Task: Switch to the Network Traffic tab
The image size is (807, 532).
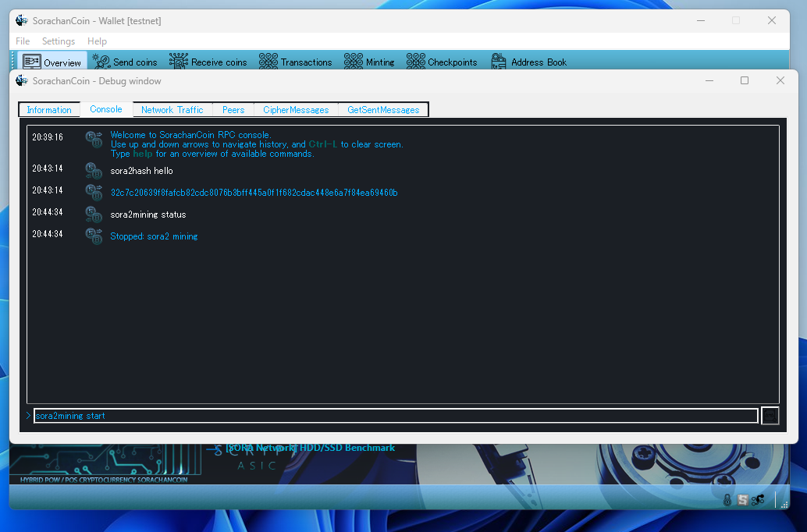Action: (172, 110)
